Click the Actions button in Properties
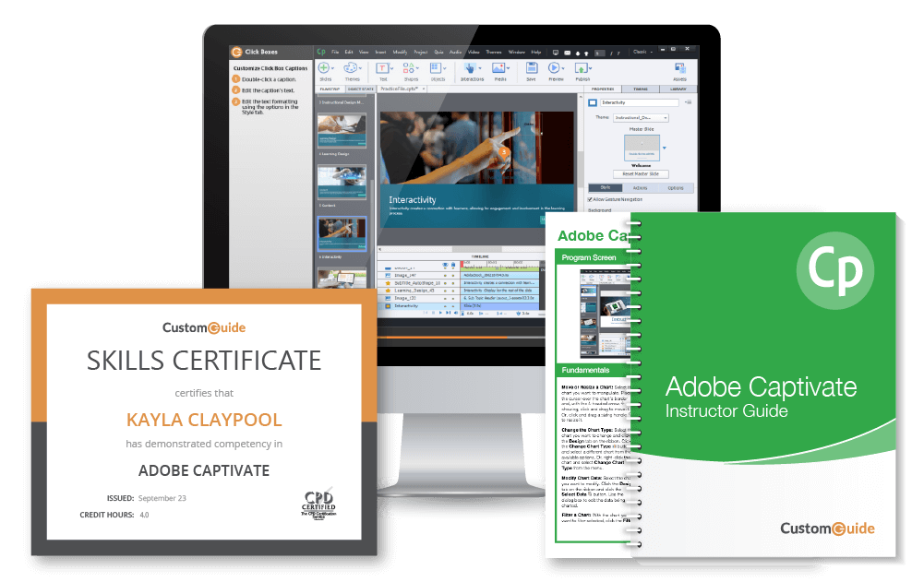This screenshot has height=582, width=924. (640, 187)
